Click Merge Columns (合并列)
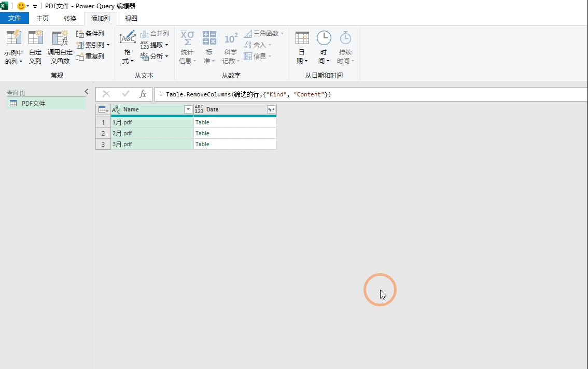 tap(155, 34)
